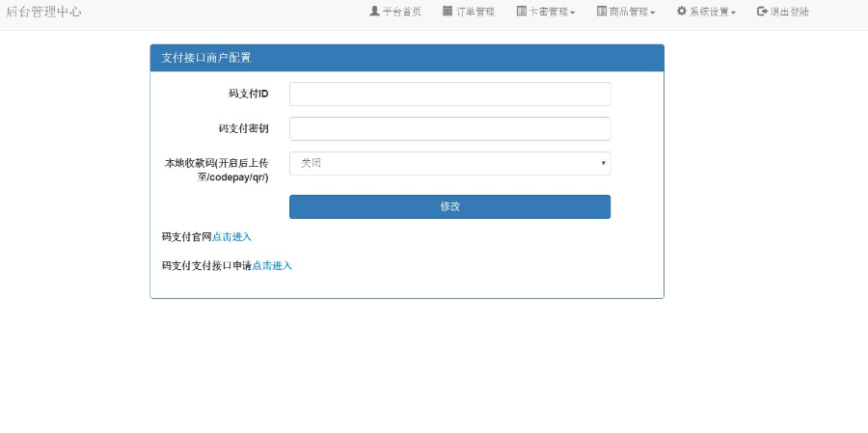This screenshot has height=433, width=868.
Task: Click the list icon beside 商品管理
Action: (602, 11)
